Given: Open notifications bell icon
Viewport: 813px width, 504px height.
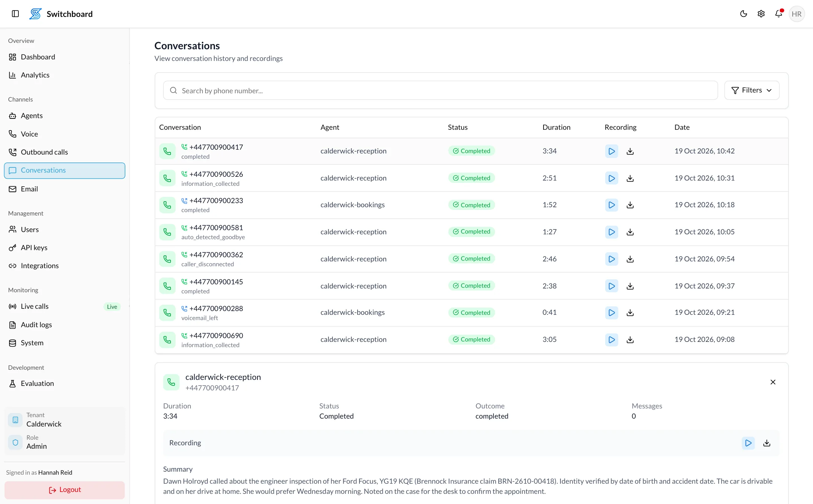Looking at the screenshot, I should pyautogui.click(x=779, y=14).
